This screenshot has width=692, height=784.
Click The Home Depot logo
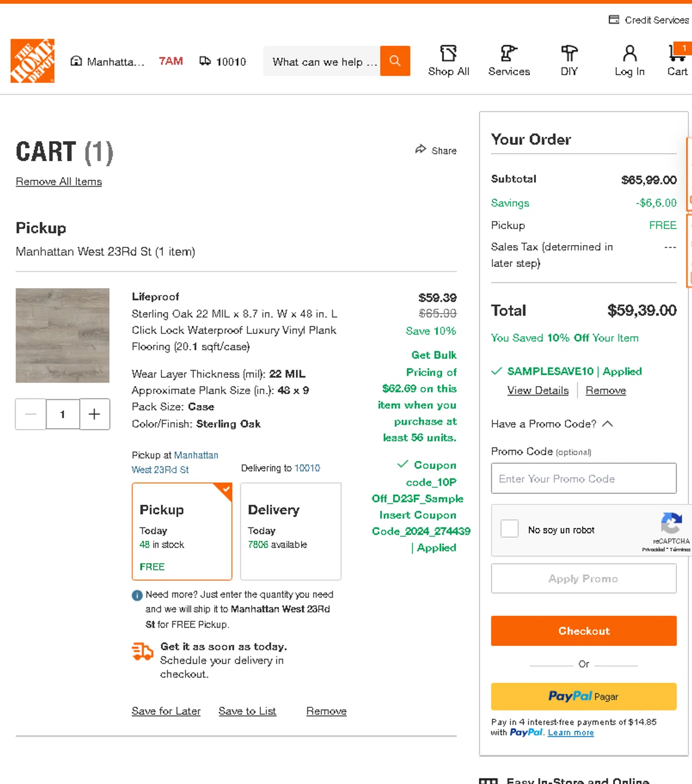pos(32,61)
